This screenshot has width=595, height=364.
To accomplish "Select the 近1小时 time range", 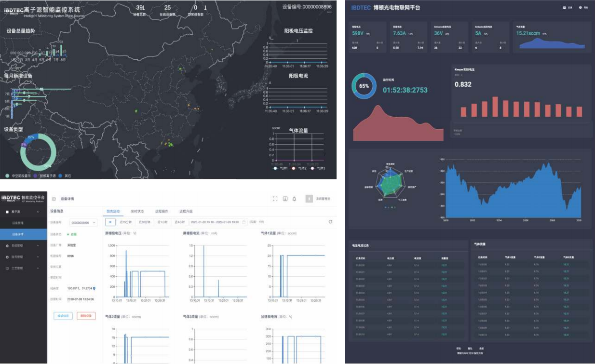I will coord(163,222).
